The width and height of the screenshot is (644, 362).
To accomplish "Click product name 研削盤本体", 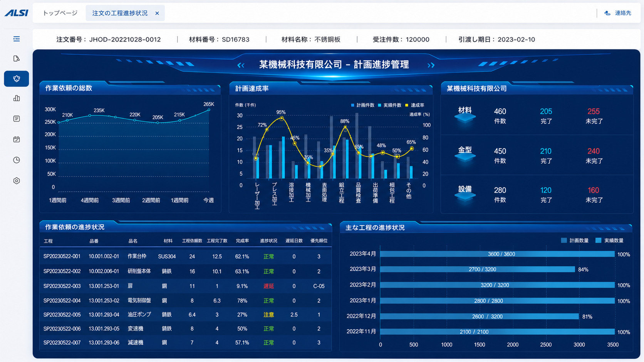I will click(x=139, y=271).
